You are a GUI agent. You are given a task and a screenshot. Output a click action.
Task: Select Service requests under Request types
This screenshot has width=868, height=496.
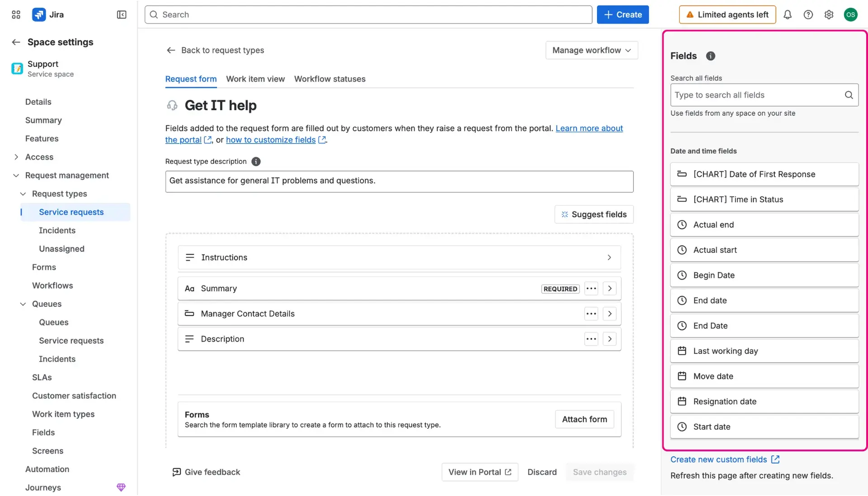[71, 212]
